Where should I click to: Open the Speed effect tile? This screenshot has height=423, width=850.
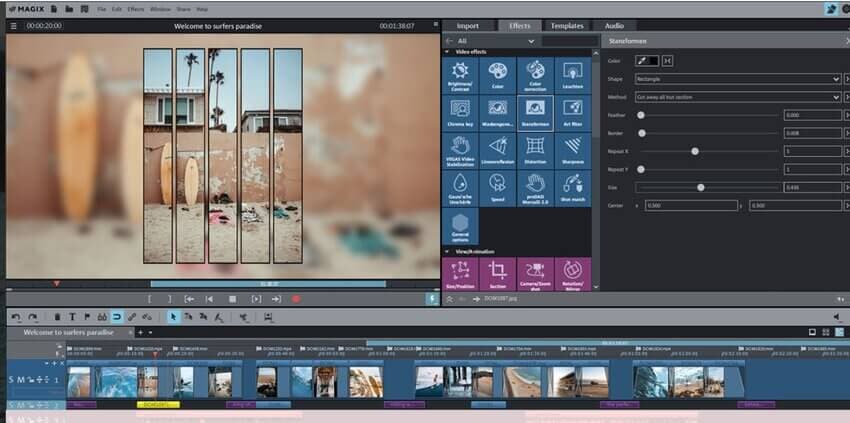coord(498,188)
